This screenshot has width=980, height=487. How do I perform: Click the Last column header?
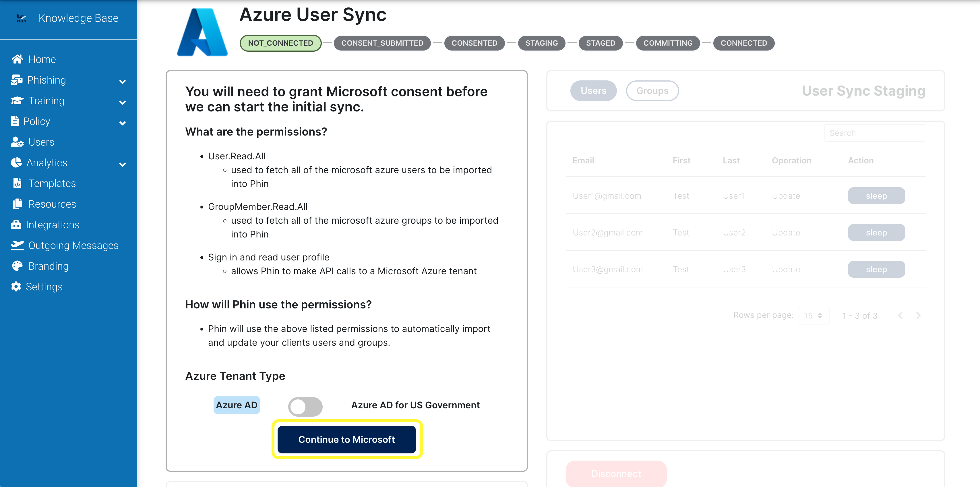(731, 160)
